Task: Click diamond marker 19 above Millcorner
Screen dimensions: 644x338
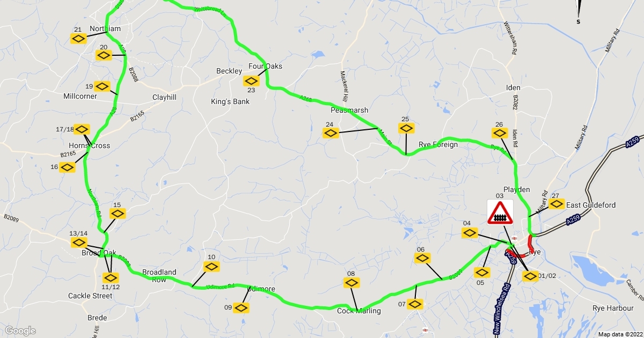Action: tap(102, 86)
